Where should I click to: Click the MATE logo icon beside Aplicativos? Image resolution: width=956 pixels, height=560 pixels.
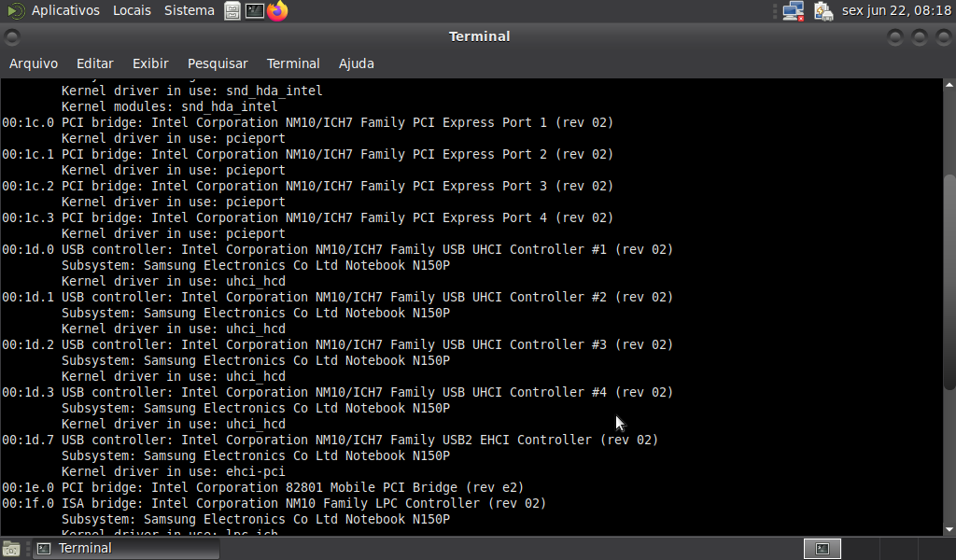tap(16, 11)
